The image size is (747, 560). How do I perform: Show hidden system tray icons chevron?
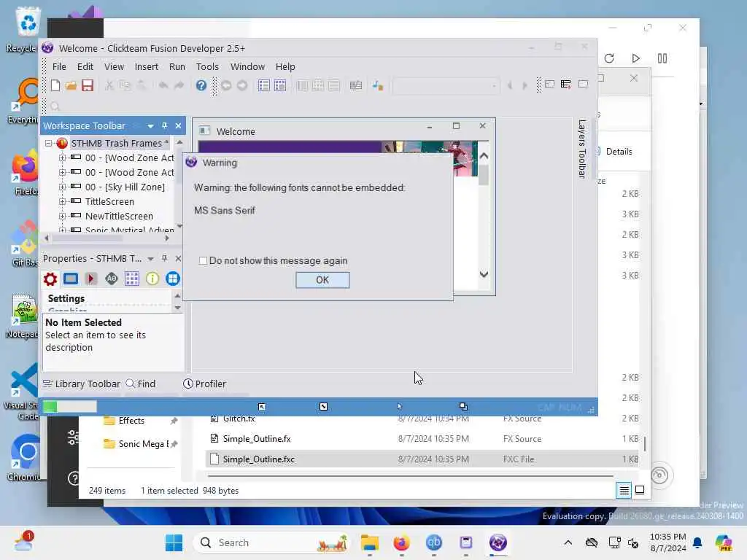click(x=568, y=542)
